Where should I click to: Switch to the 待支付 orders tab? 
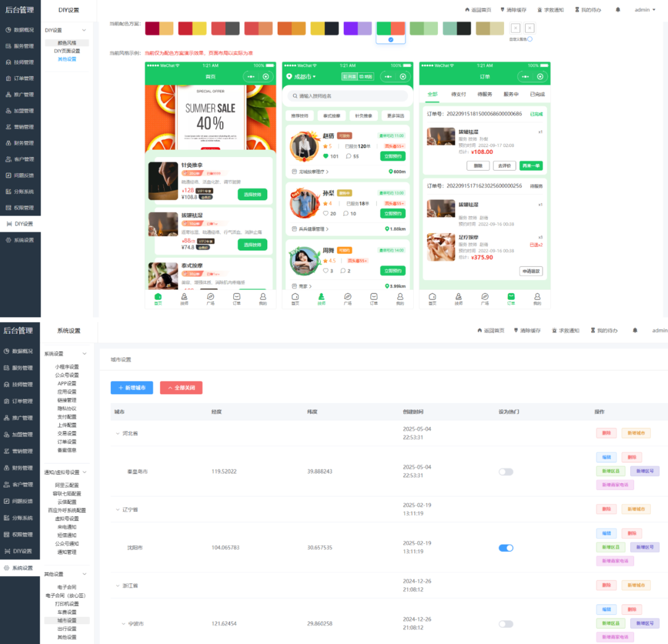458,94
